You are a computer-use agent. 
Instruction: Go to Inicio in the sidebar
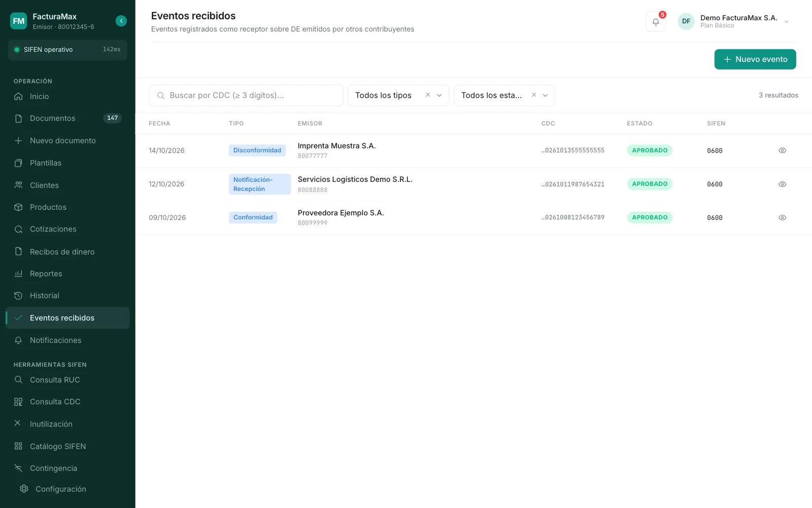point(67,97)
